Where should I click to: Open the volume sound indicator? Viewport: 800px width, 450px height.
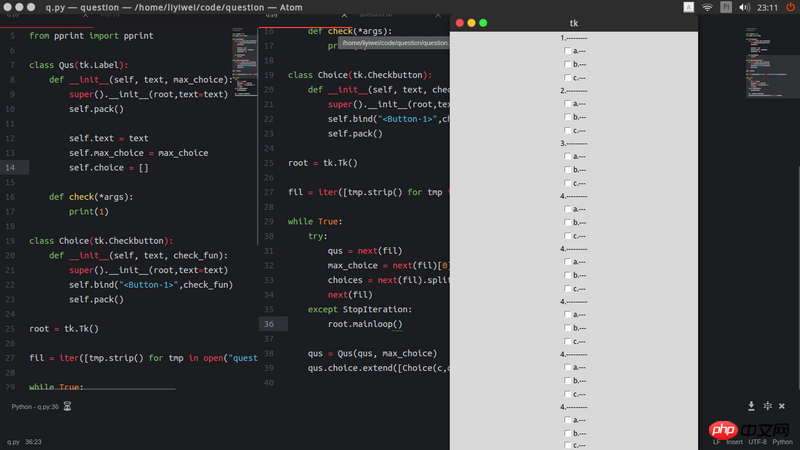pyautogui.click(x=746, y=7)
